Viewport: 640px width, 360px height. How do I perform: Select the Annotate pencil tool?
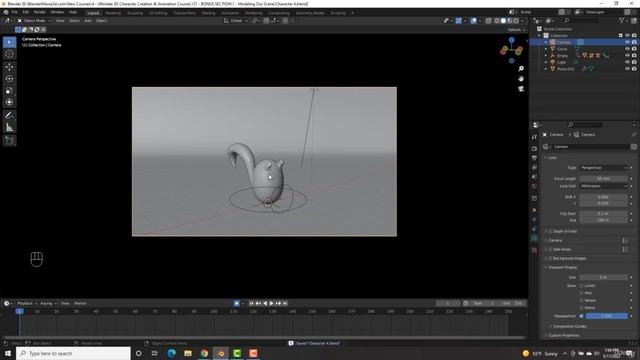(9, 116)
